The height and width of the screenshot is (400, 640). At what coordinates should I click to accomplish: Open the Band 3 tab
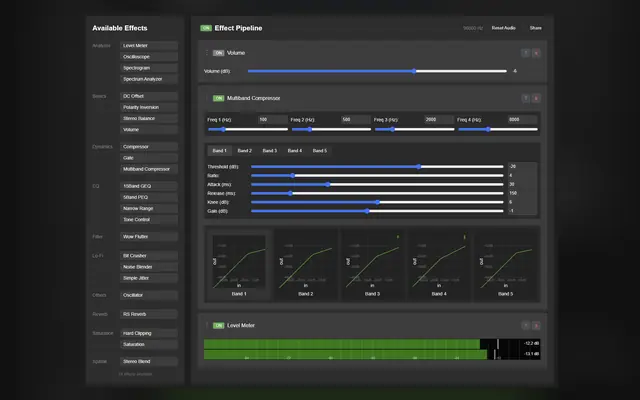269,151
